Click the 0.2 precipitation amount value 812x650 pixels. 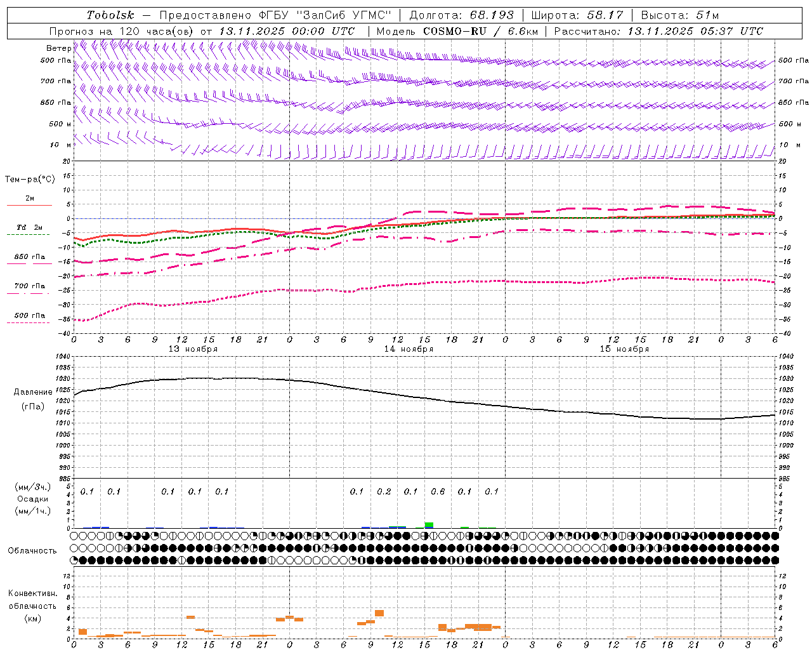pos(384,491)
